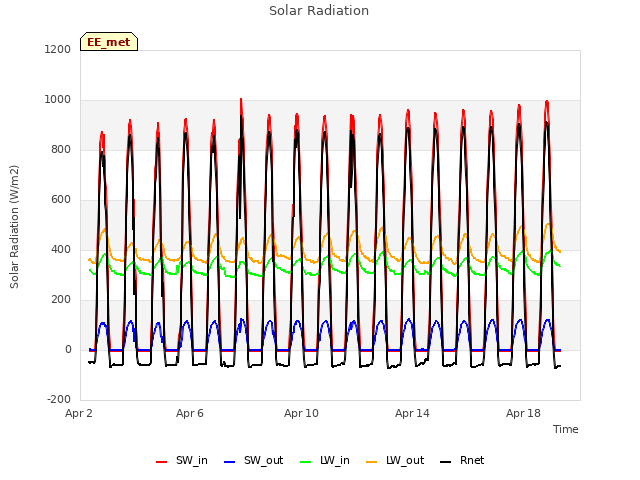Click the red SW_in legend swatch

162,462
